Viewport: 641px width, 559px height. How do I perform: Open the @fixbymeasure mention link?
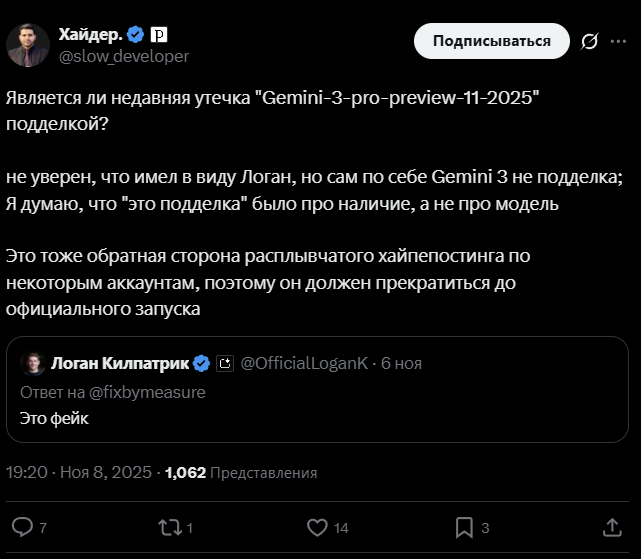(149, 392)
